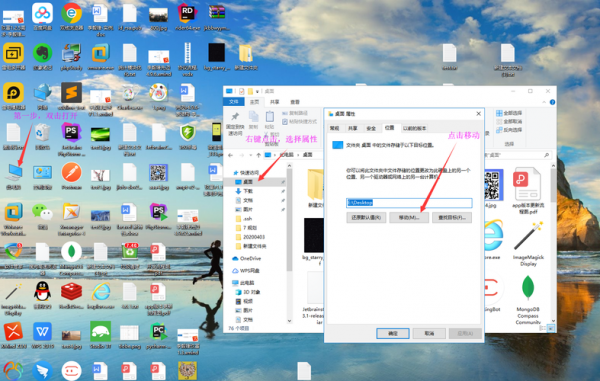Screen dimensions: 600x381
Task: Select the 主页 ribbon tab
Action: 254,102
